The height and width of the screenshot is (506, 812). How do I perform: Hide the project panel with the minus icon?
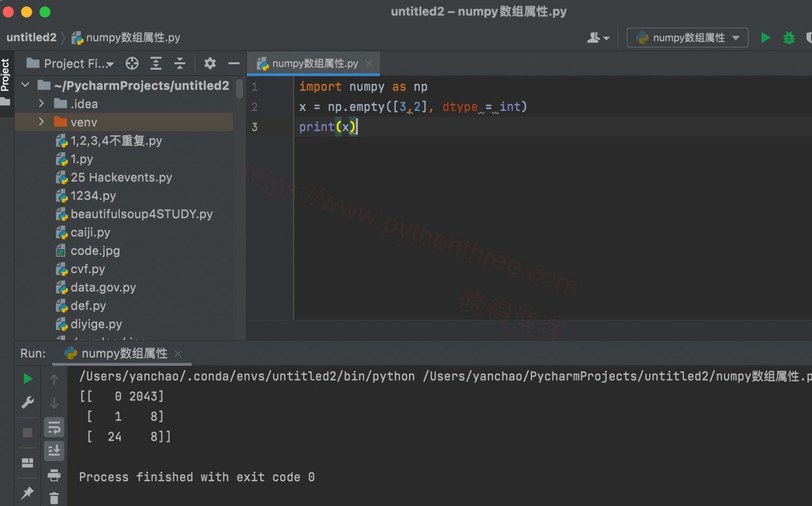pyautogui.click(x=234, y=64)
